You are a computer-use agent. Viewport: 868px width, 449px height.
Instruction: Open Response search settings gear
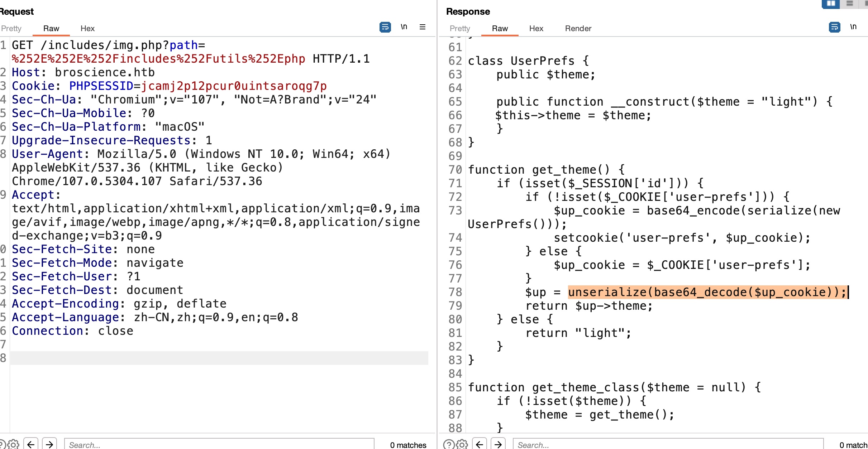tap(462, 444)
